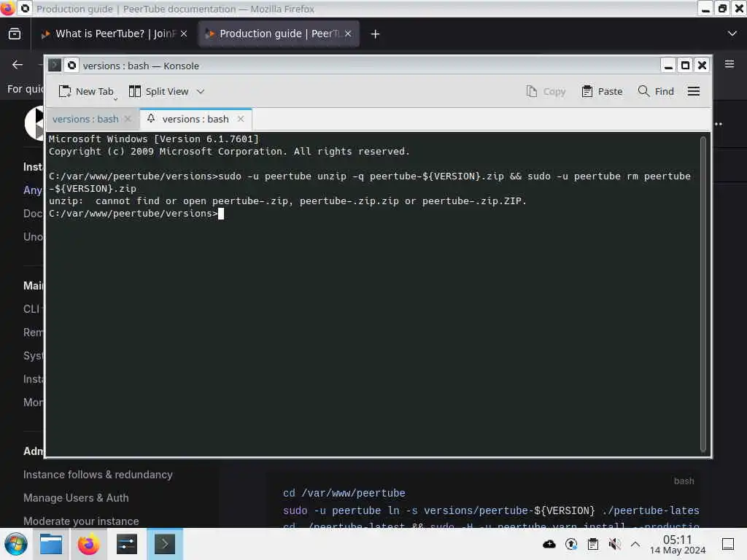The width and height of the screenshot is (747, 560).
Task: Minimize the Konsole window
Action: [668, 65]
